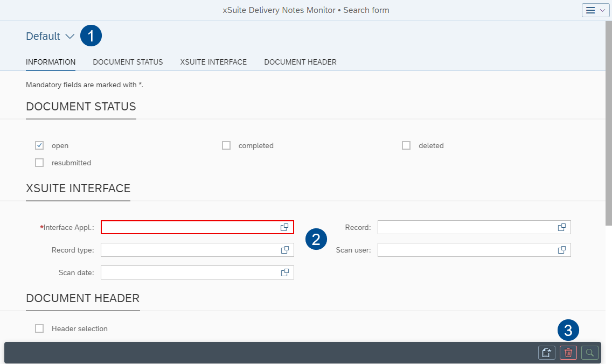Enable the Header selection checkbox
The height and width of the screenshot is (364, 612).
point(39,328)
